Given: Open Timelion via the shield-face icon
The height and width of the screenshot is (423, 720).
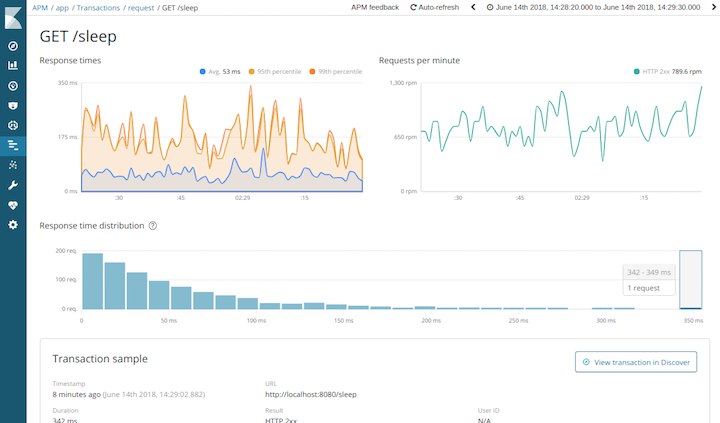Looking at the screenshot, I should coord(13,106).
